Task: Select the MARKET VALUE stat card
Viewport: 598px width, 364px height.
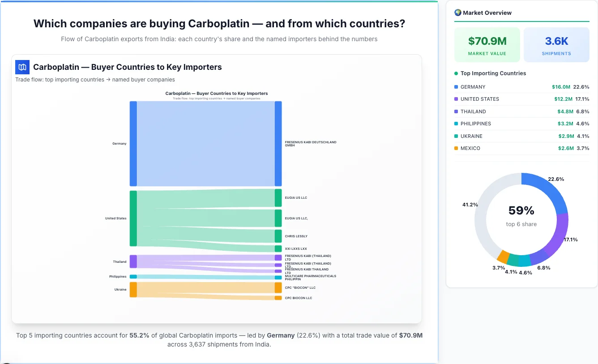Action: pyautogui.click(x=487, y=44)
